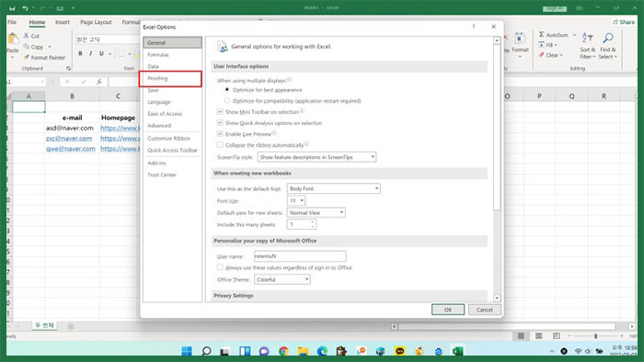Click the zxc@naver.com email link

[x=69, y=139]
